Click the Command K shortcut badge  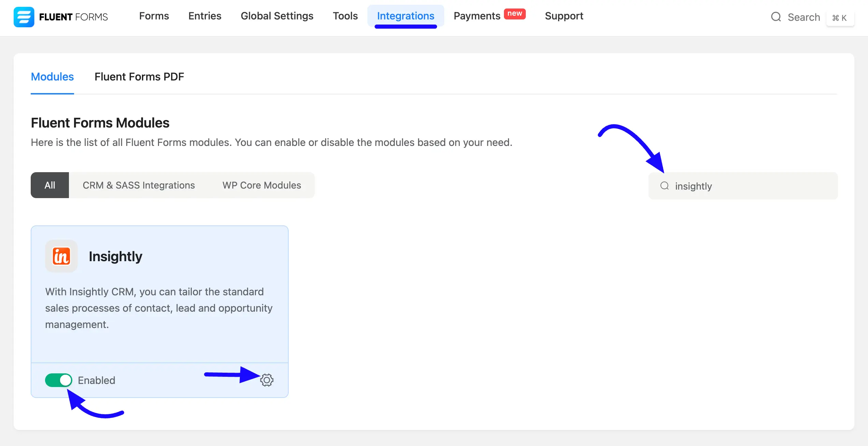pos(840,18)
